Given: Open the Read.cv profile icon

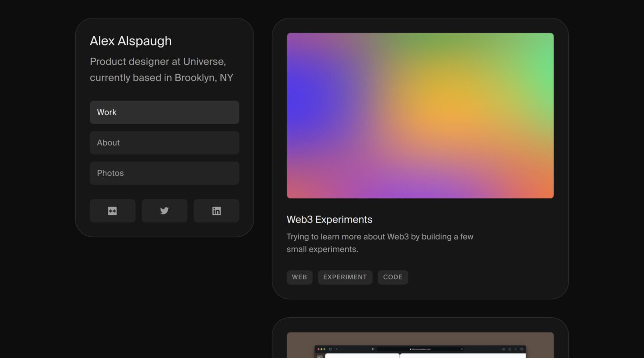Looking at the screenshot, I should point(112,211).
